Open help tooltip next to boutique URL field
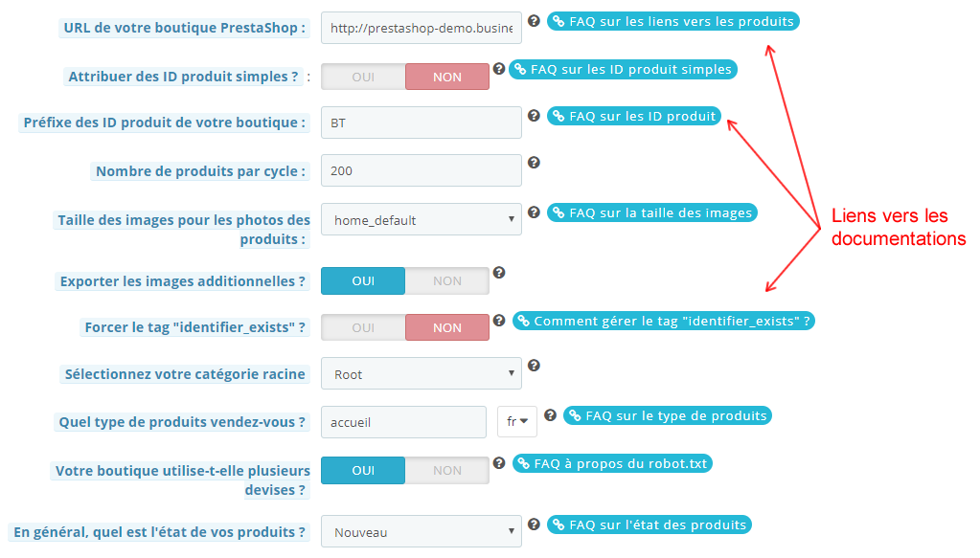Viewport: 980px width, 558px height. tap(534, 21)
